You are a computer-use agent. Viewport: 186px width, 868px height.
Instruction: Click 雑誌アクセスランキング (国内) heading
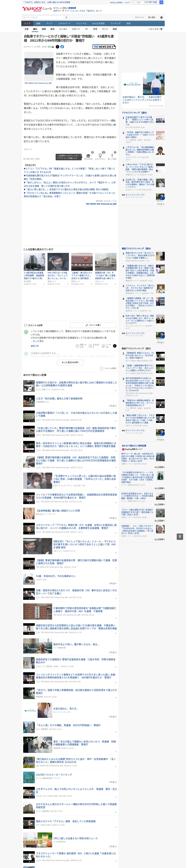coord(136,248)
